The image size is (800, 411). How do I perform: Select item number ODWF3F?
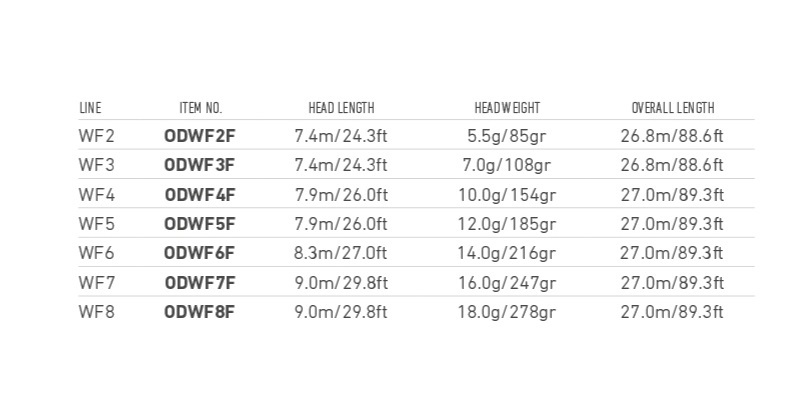tap(200, 165)
